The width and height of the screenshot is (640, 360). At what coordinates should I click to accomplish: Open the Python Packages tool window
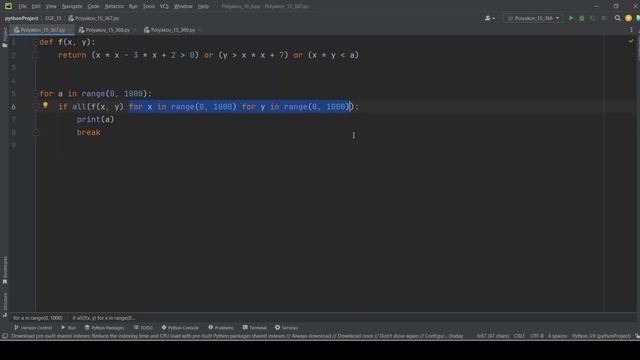click(x=104, y=328)
